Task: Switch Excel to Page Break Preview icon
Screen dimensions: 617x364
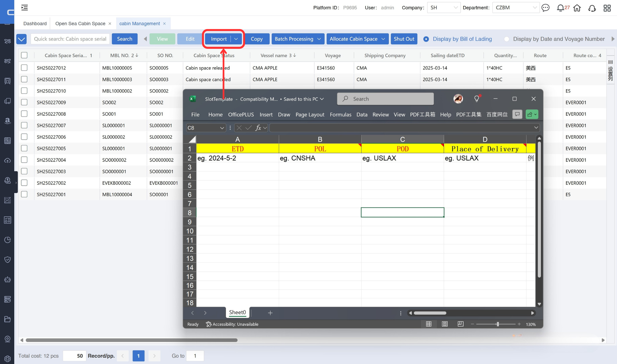Action: coord(461,324)
